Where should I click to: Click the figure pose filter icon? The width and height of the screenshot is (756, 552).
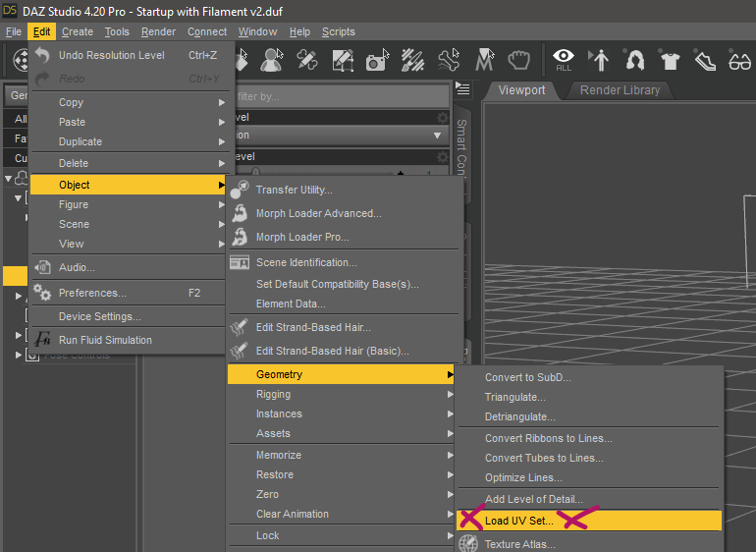click(x=599, y=60)
